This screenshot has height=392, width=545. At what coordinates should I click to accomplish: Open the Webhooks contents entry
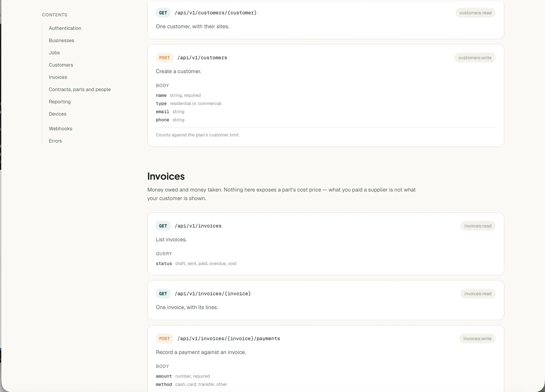click(60, 128)
